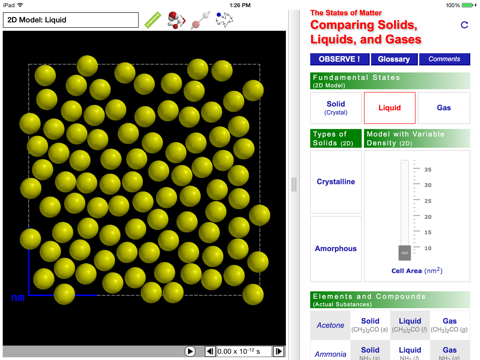Viewport: 480px width, 360px height.
Task: Click the red molecule rotate icon
Action: click(176, 20)
